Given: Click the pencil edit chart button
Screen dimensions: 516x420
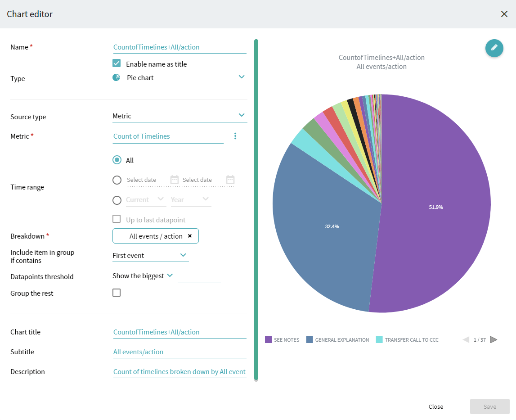Looking at the screenshot, I should click(x=494, y=48).
